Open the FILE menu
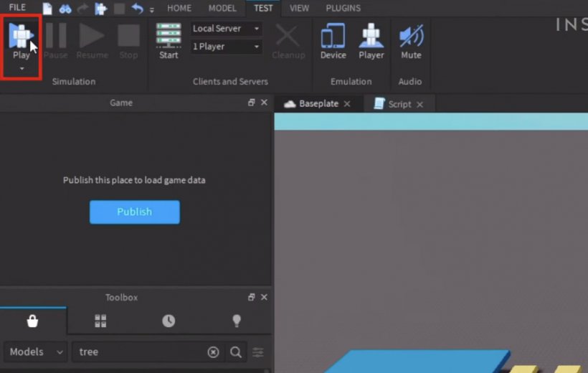 pos(17,7)
